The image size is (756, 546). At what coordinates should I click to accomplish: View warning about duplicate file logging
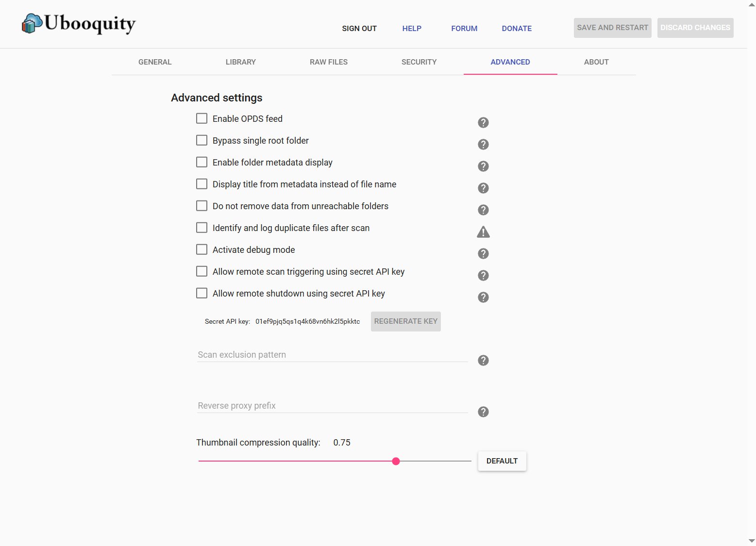tap(483, 232)
